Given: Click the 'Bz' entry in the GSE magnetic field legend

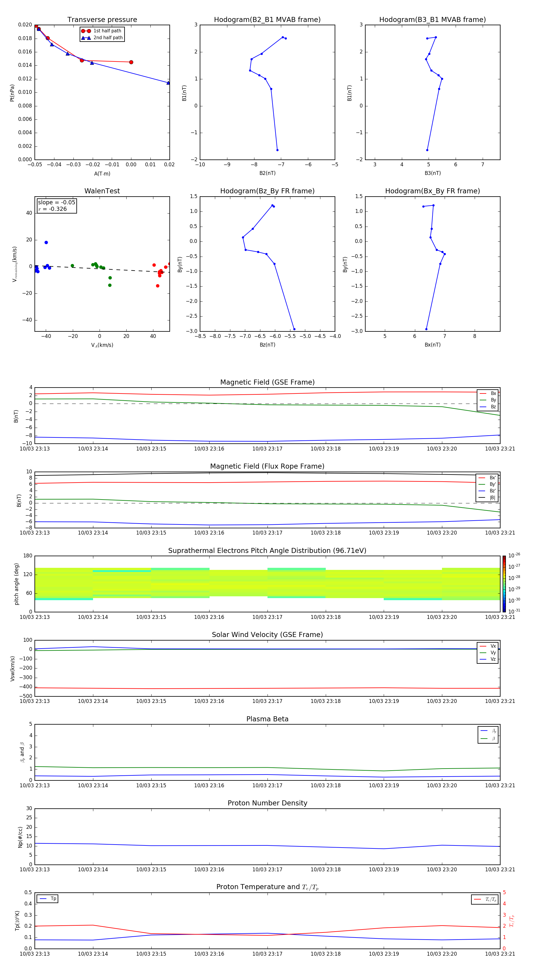Looking at the screenshot, I should click(488, 407).
